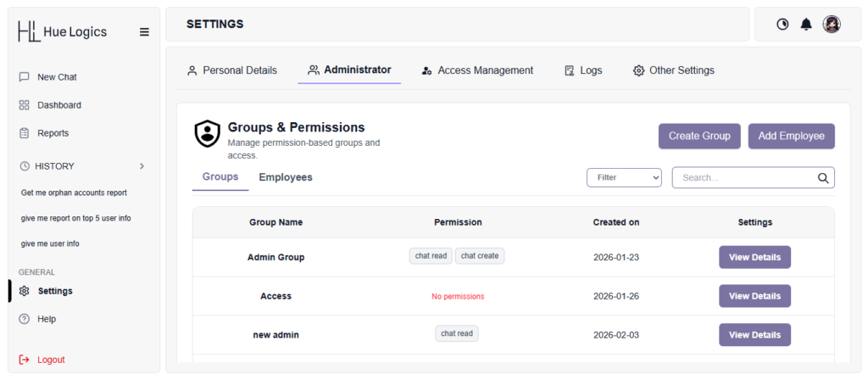Open the Filter dropdown
The image size is (868, 380).
[624, 177]
